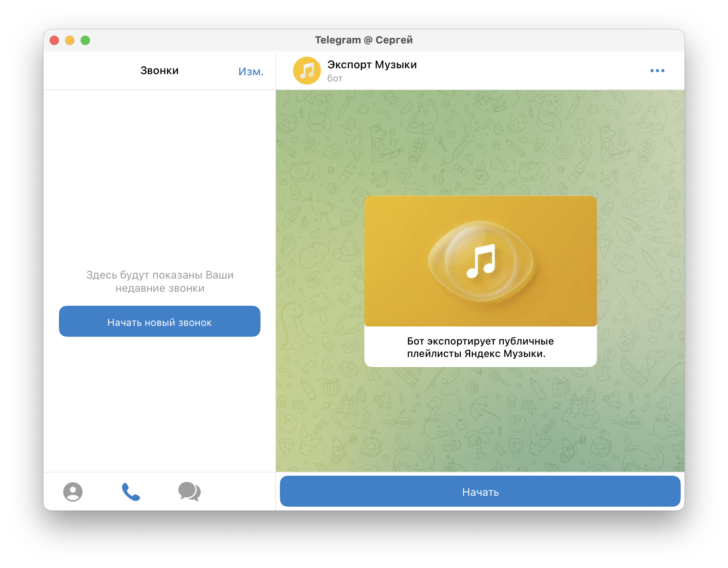Click the 'Telegram @ Сергей' window title
Viewport: 728px width, 568px height.
click(x=364, y=40)
